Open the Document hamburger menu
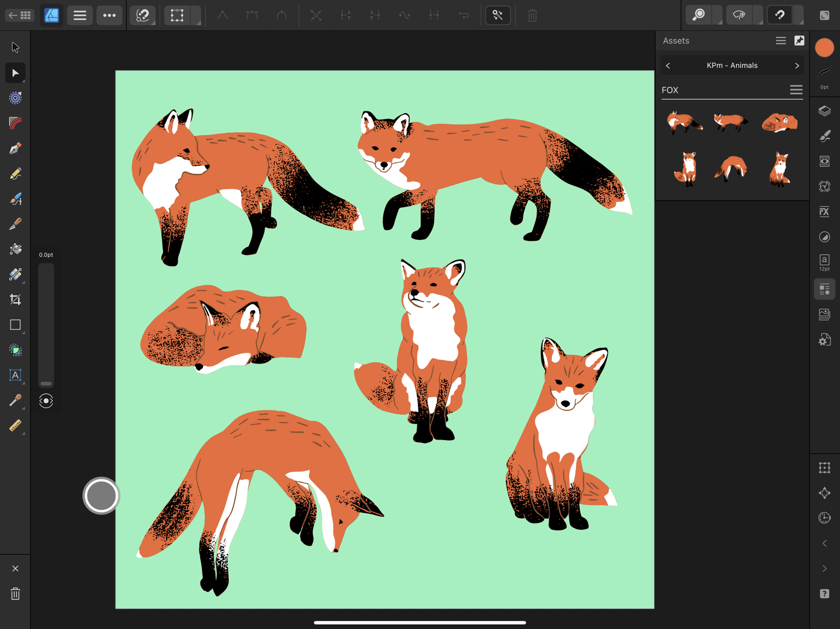The height and width of the screenshot is (629, 840). pyautogui.click(x=80, y=15)
